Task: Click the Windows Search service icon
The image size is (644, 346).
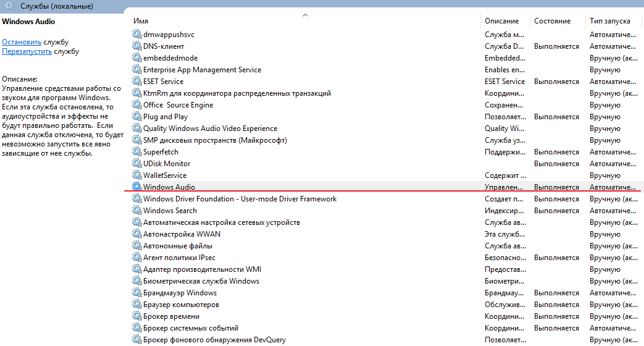Action: [x=136, y=211]
